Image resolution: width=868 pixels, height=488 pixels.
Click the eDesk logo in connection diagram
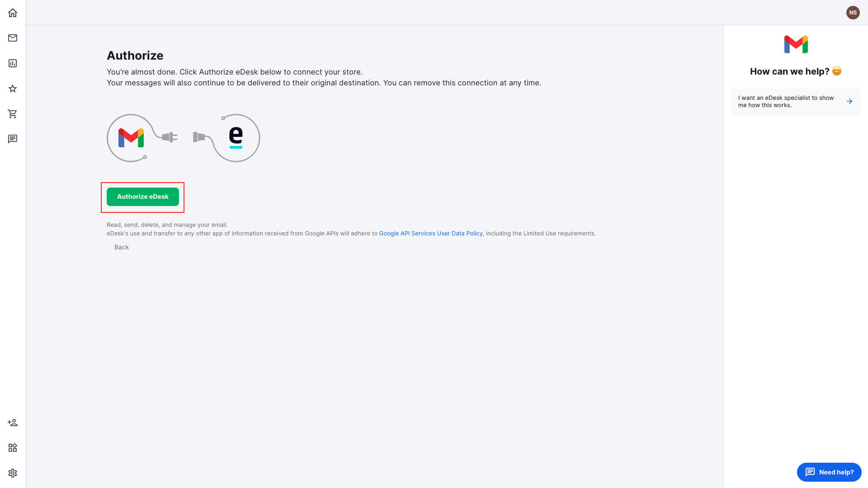click(236, 138)
